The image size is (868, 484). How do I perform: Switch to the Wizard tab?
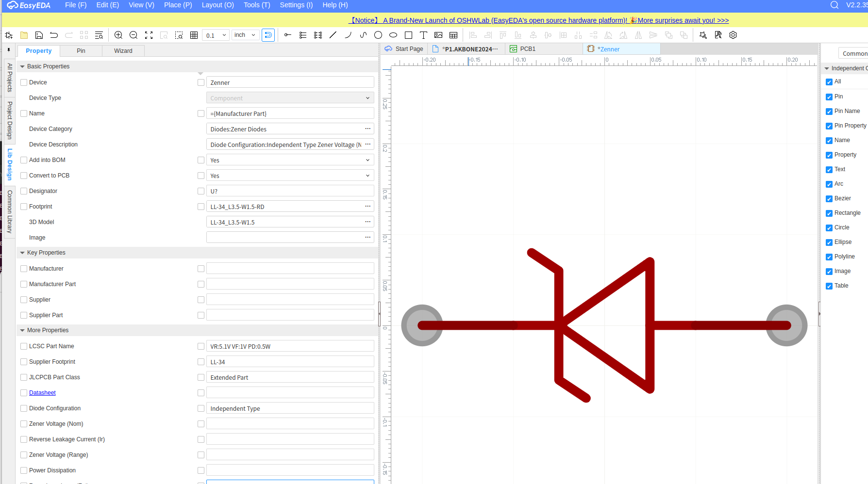coord(123,51)
